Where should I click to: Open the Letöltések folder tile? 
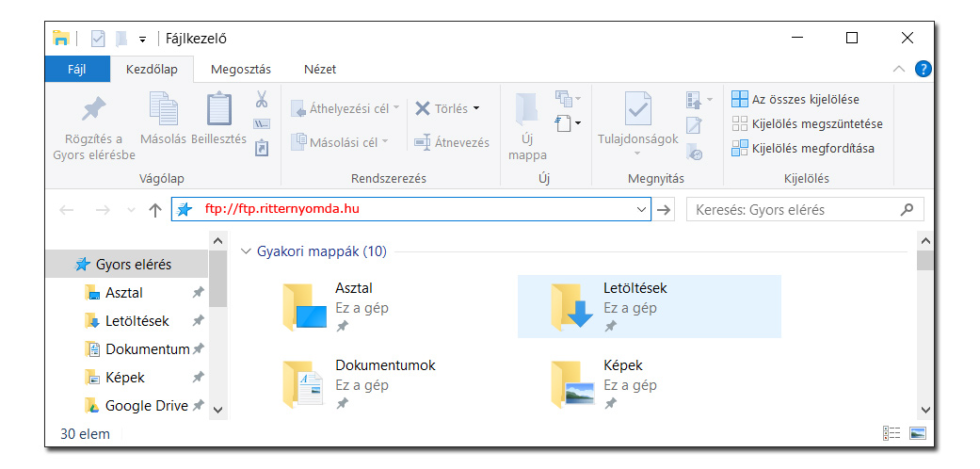(x=650, y=306)
